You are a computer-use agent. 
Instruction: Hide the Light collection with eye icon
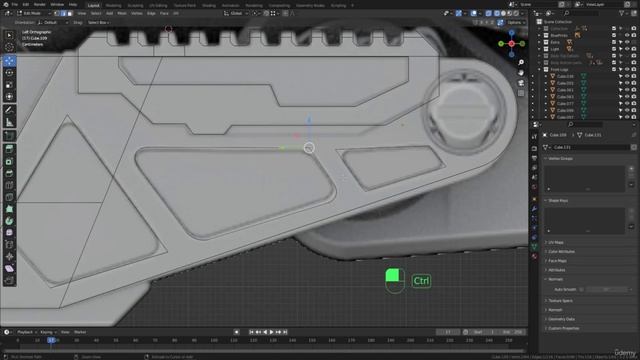click(x=627, y=49)
